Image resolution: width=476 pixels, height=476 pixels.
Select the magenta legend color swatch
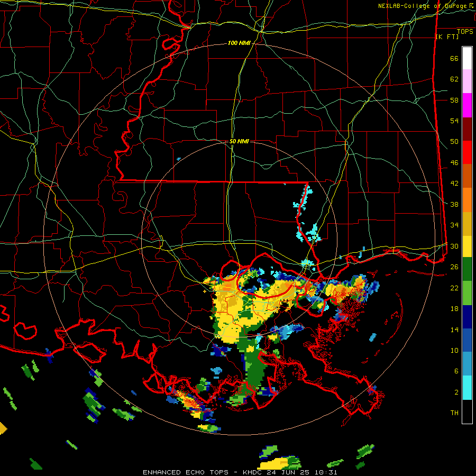coord(467,105)
